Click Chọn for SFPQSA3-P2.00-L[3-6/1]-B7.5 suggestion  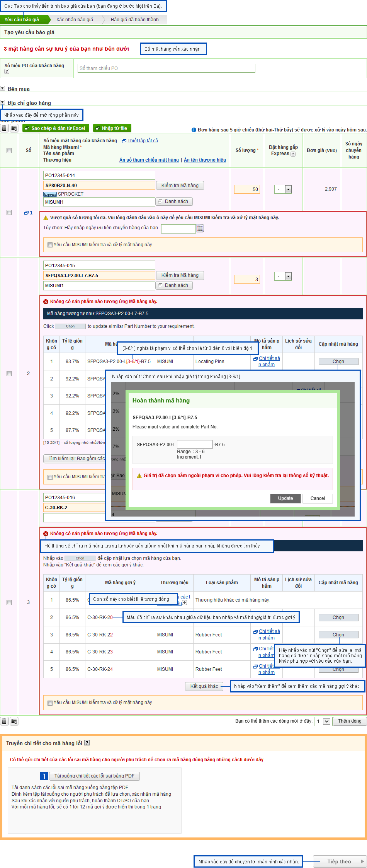[338, 362]
